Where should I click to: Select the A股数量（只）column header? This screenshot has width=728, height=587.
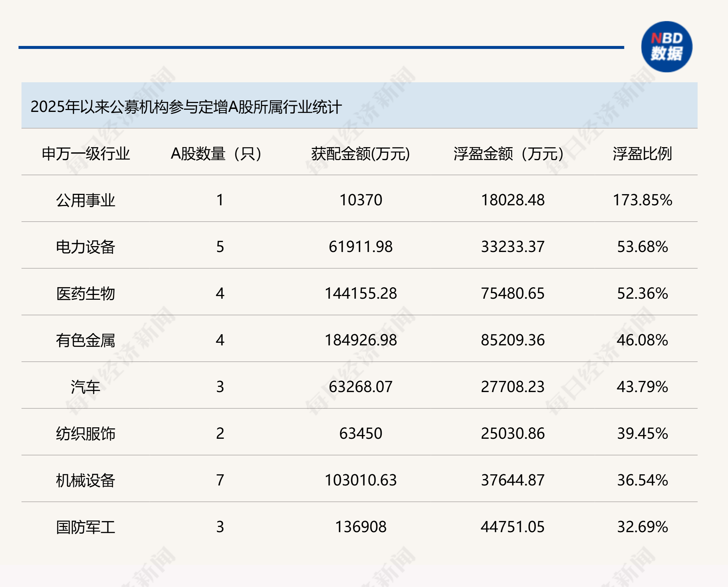tap(216, 153)
